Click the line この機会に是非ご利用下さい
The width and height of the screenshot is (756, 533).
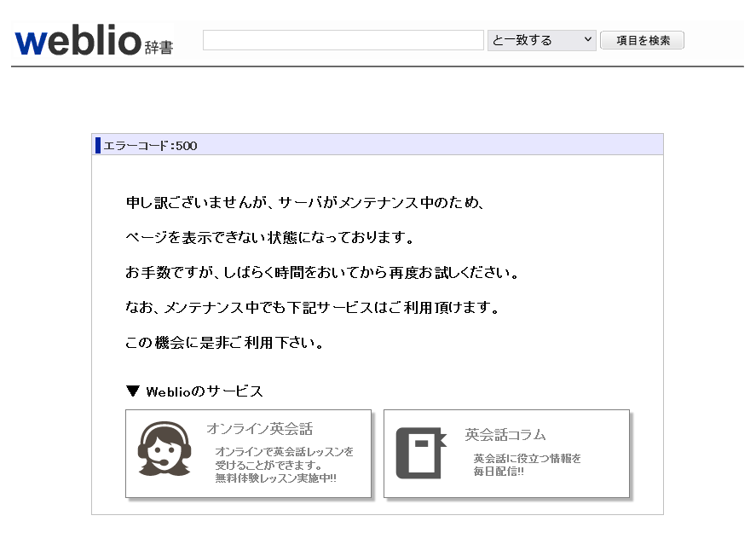[224, 343]
